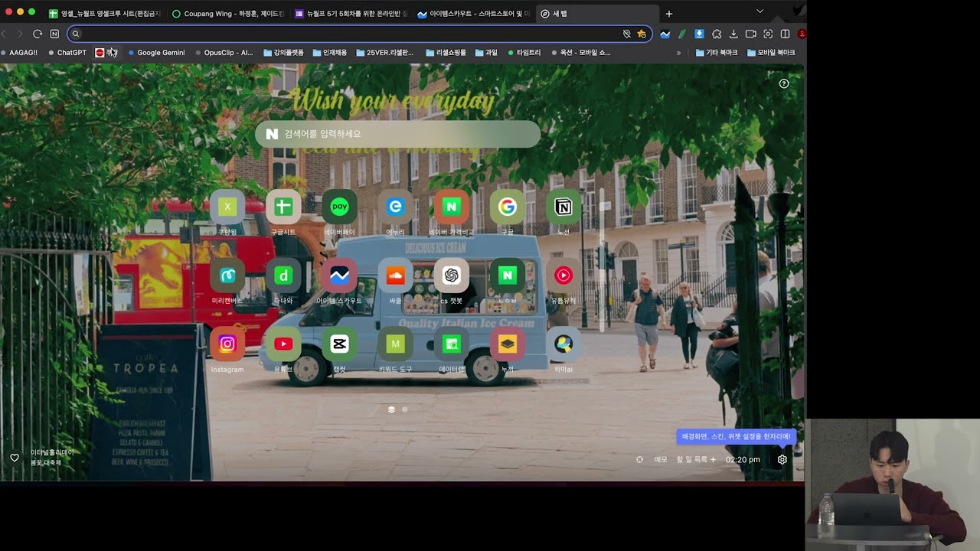
Task: Open the 미리캔버스 shortcut
Action: [227, 275]
